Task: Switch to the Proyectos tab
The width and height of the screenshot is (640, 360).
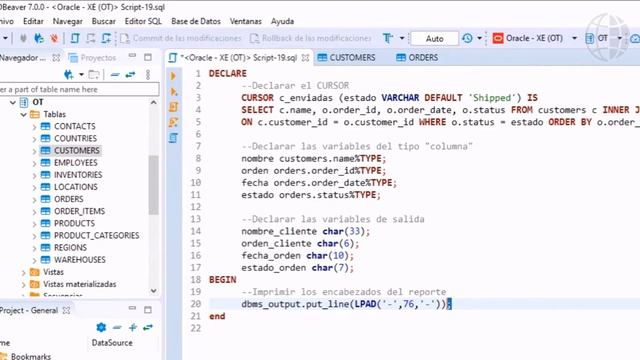Action: (x=93, y=58)
